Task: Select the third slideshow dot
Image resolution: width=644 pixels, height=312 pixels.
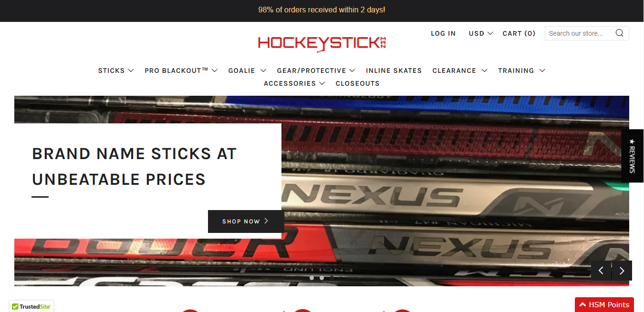Action: 332,278
